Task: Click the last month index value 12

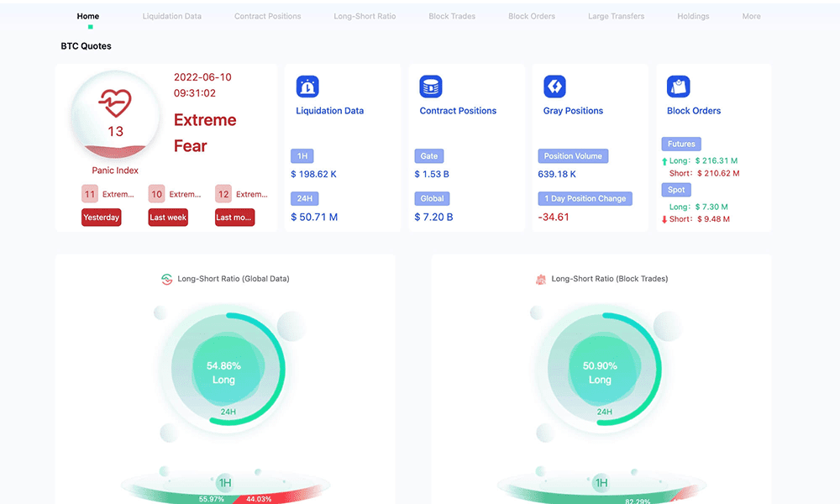Action: click(223, 194)
